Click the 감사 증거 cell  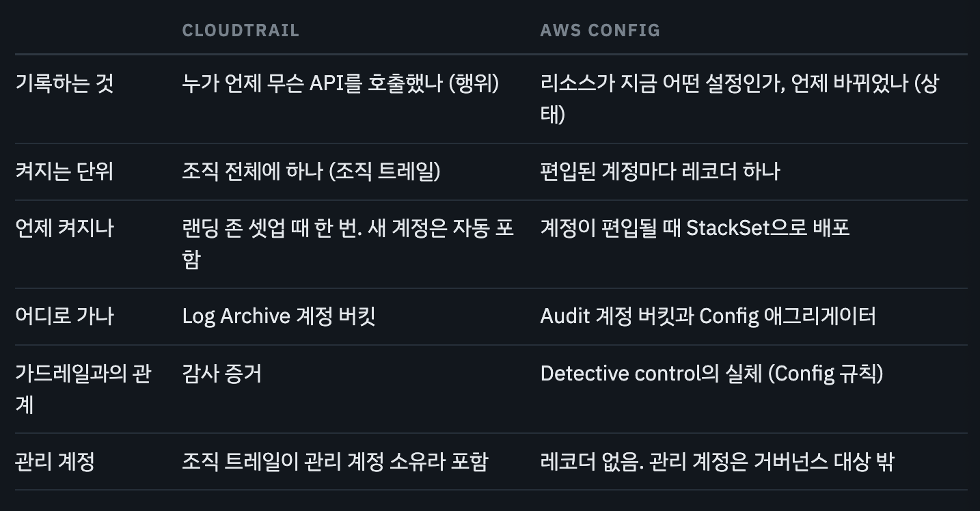(x=221, y=374)
